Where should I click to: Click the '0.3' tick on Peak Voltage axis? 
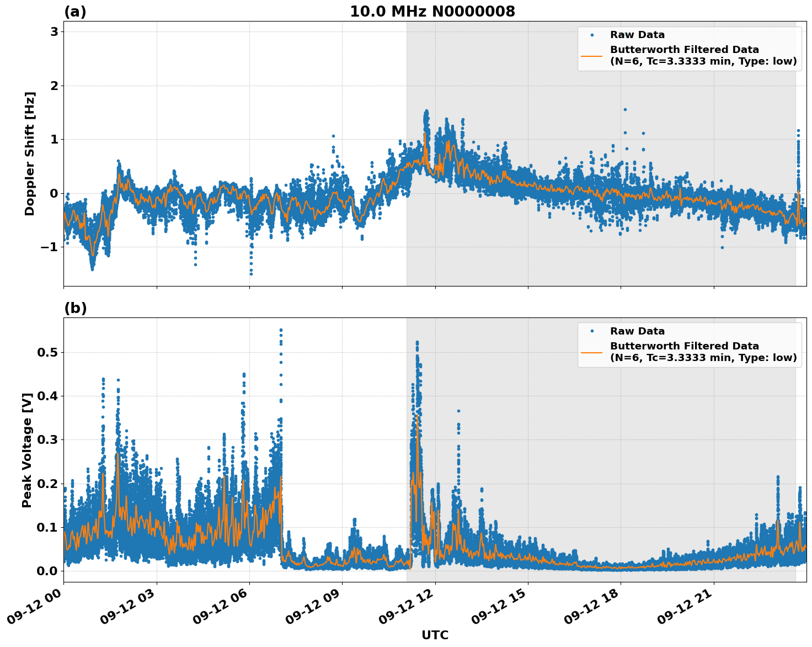[47, 439]
